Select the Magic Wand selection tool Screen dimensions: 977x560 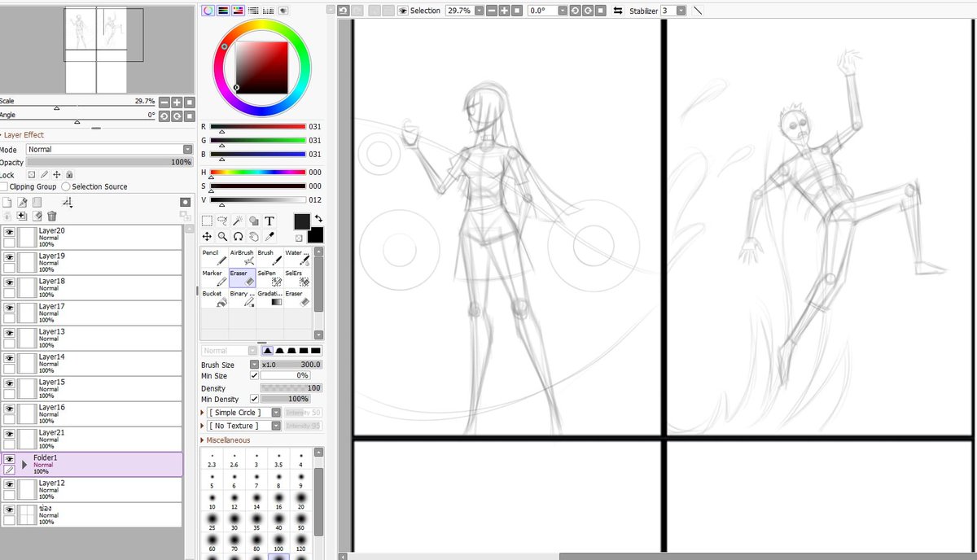[238, 219]
